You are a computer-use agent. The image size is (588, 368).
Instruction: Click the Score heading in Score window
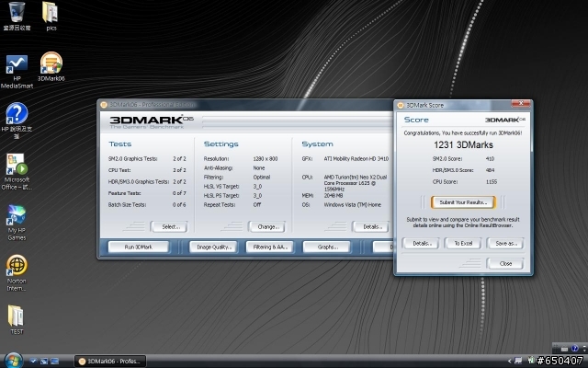coord(416,120)
